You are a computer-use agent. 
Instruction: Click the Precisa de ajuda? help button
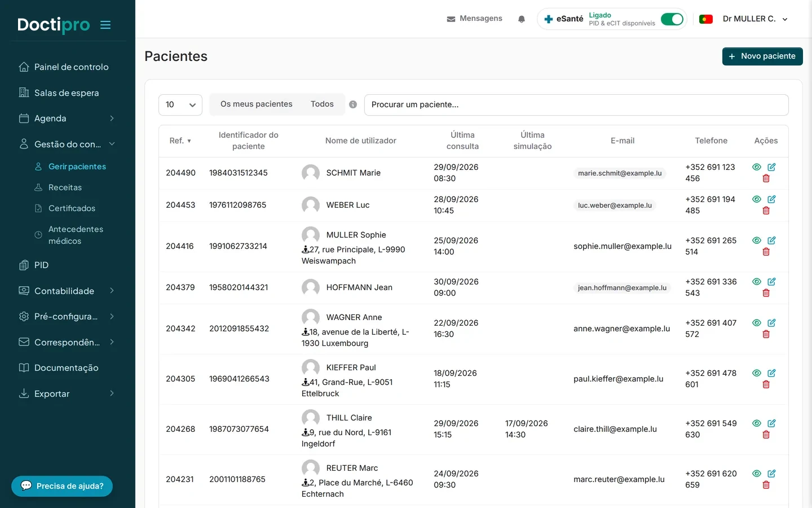(62, 486)
